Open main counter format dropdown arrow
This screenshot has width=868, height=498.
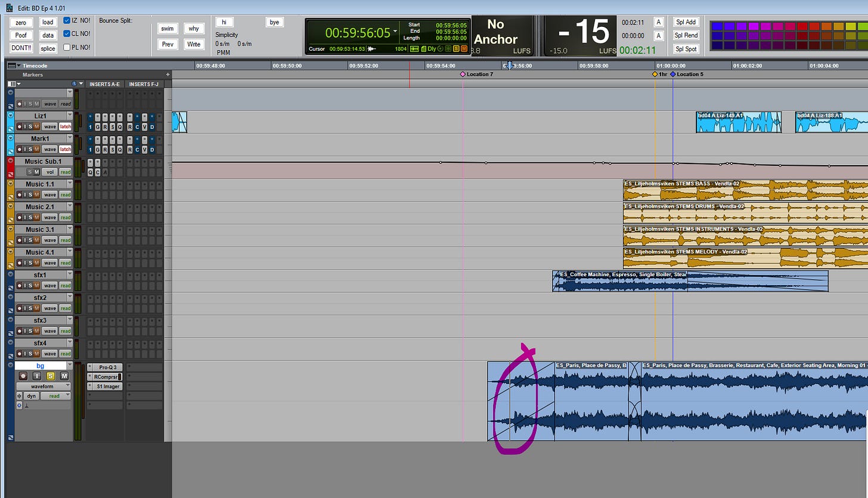pos(395,31)
